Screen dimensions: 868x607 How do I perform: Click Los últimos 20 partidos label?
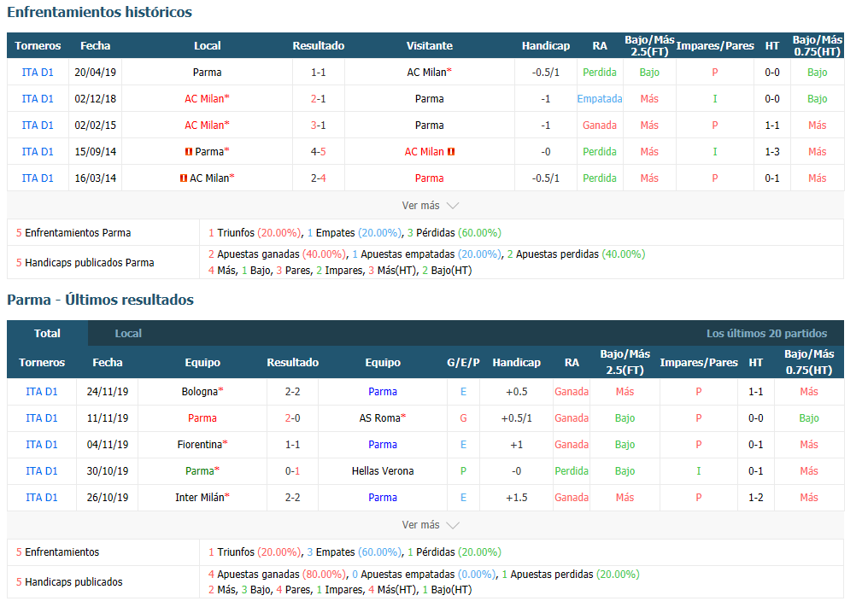click(x=766, y=334)
